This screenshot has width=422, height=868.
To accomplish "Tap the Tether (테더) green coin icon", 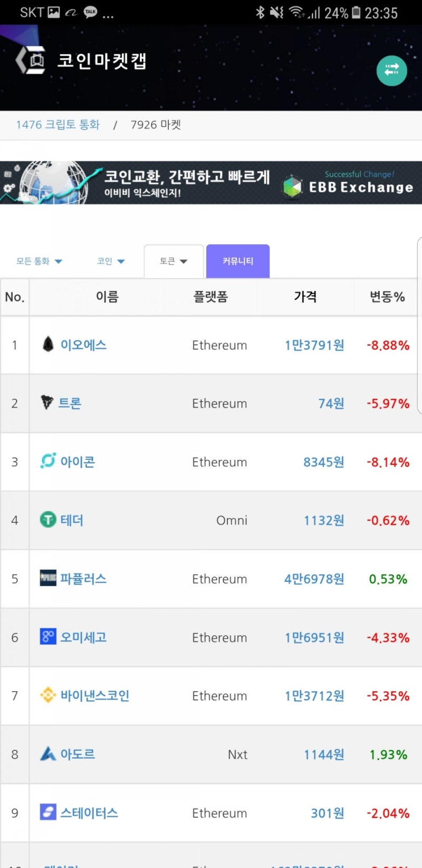I will pyautogui.click(x=48, y=520).
